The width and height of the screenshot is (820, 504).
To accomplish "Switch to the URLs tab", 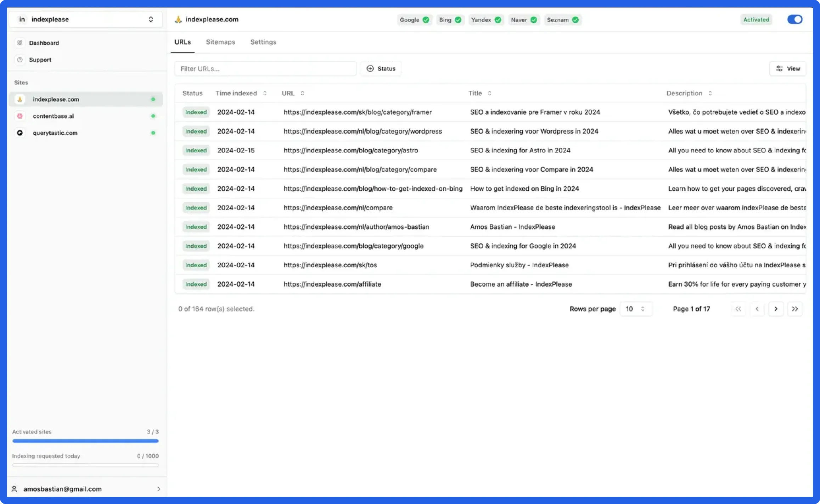I will pyautogui.click(x=182, y=42).
